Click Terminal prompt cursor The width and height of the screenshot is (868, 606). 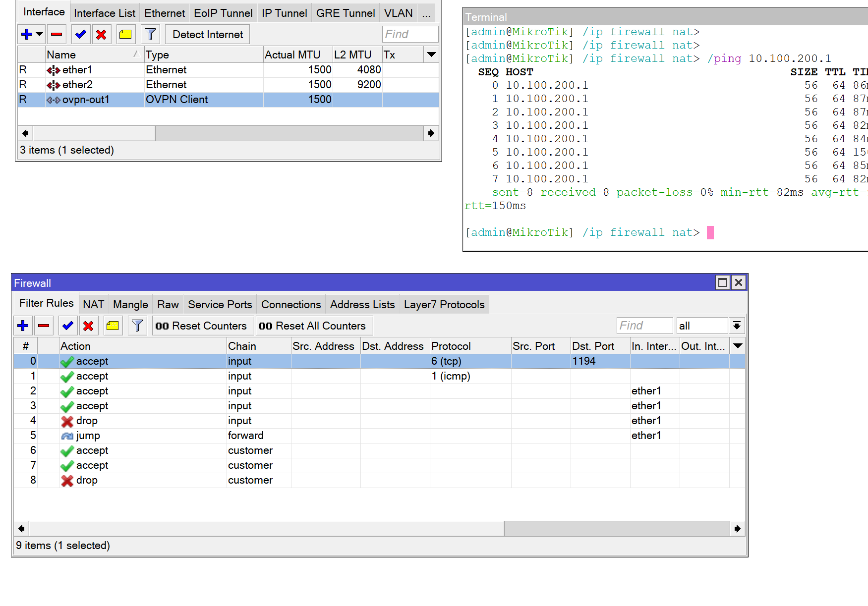point(710,232)
